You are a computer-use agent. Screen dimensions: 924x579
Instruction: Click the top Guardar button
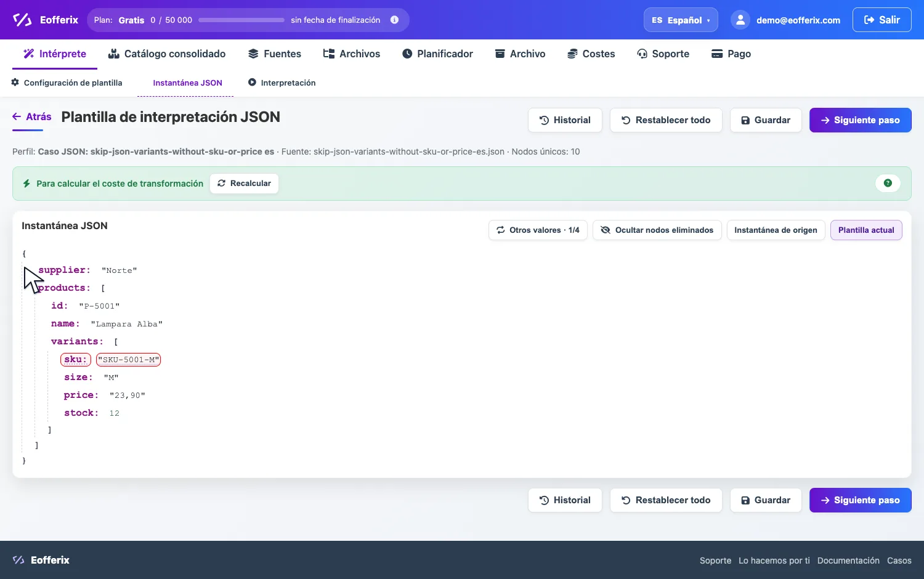(766, 120)
